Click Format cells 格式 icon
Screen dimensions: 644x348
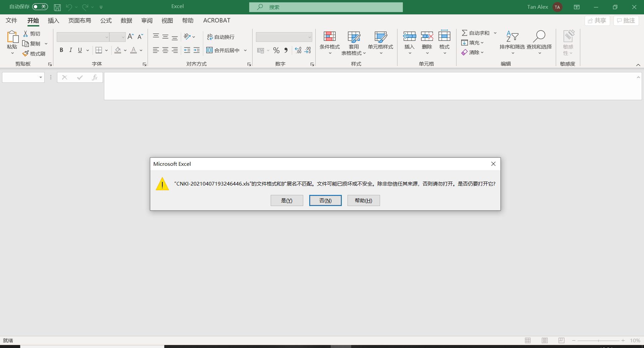[444, 36]
